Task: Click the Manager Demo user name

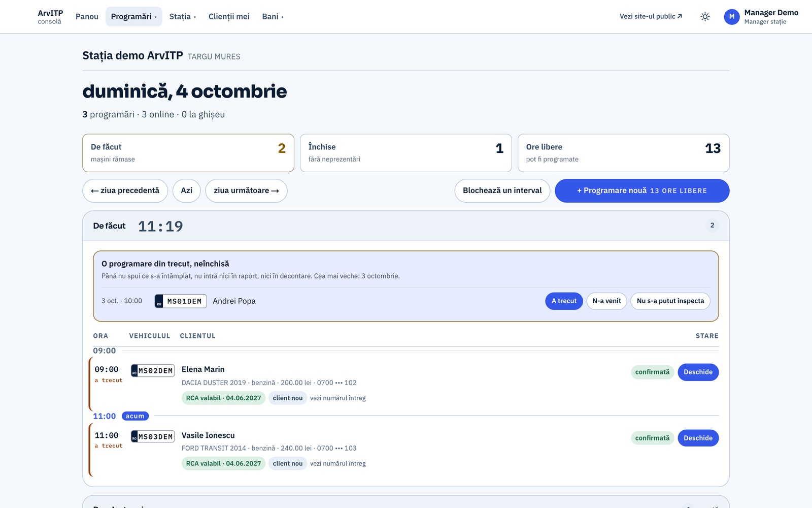Action: click(x=771, y=13)
